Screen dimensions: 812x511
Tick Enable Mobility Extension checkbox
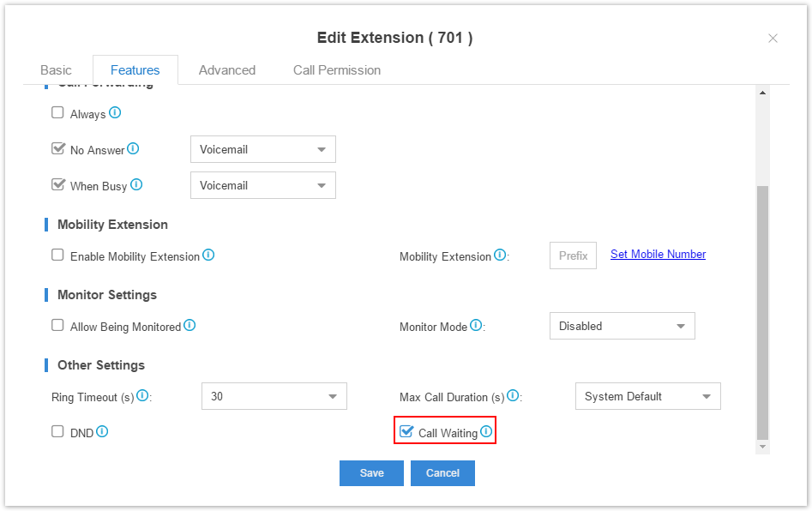click(x=57, y=255)
